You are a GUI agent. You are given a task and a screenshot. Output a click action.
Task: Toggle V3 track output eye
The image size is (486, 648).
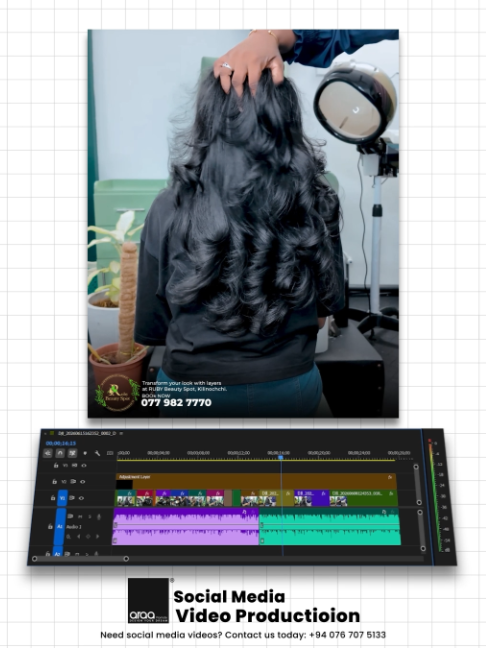[84, 465]
